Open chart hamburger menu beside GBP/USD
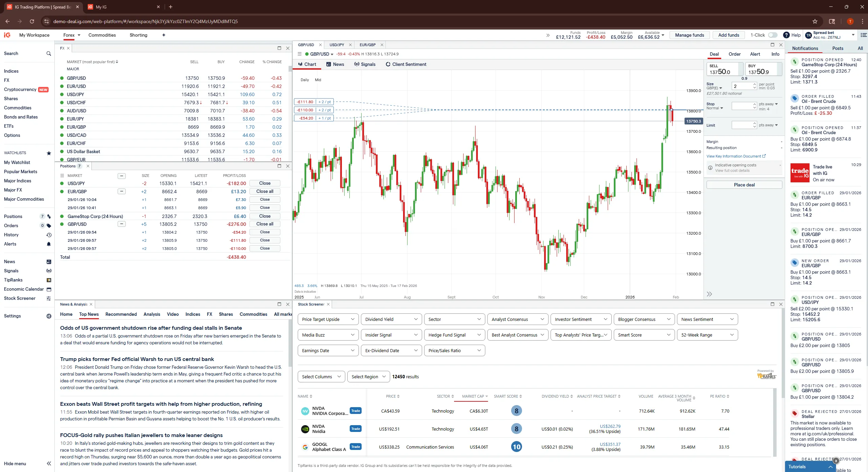Image resolution: width=868 pixels, height=472 pixels. point(299,54)
